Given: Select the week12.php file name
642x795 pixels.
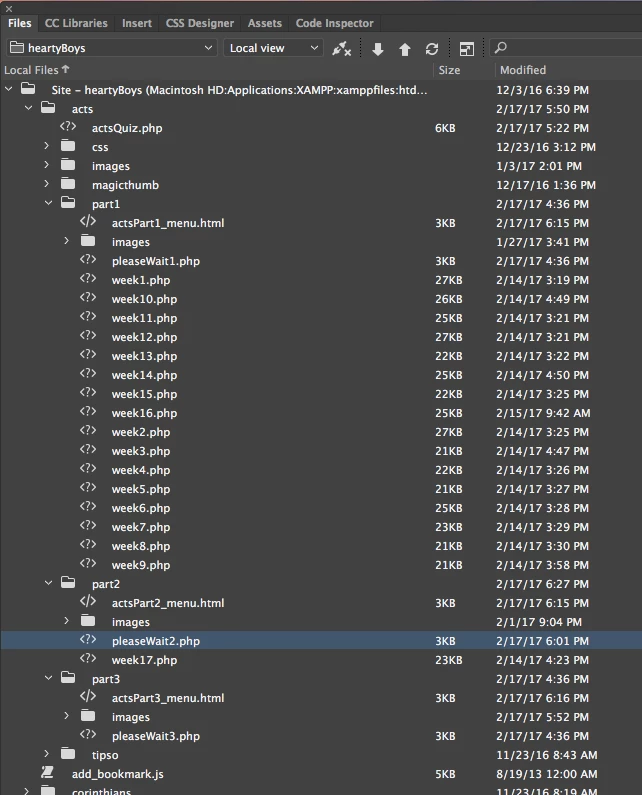Looking at the screenshot, I should pyautogui.click(x=145, y=337).
